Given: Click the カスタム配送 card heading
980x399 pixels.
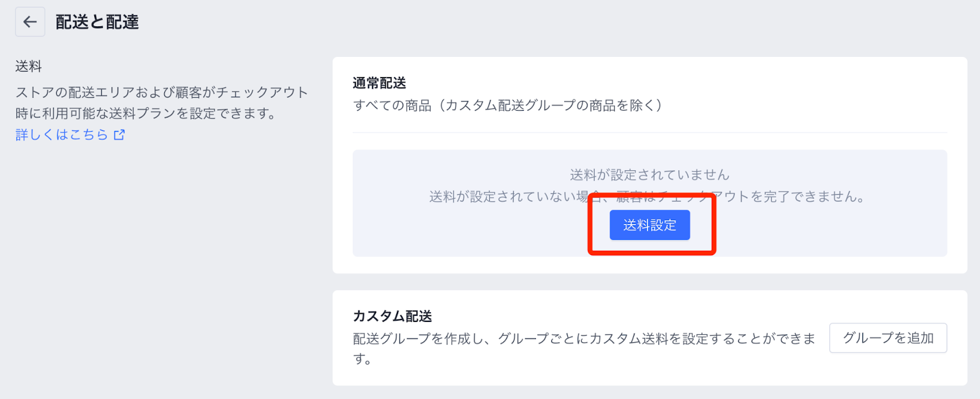Looking at the screenshot, I should point(393,316).
